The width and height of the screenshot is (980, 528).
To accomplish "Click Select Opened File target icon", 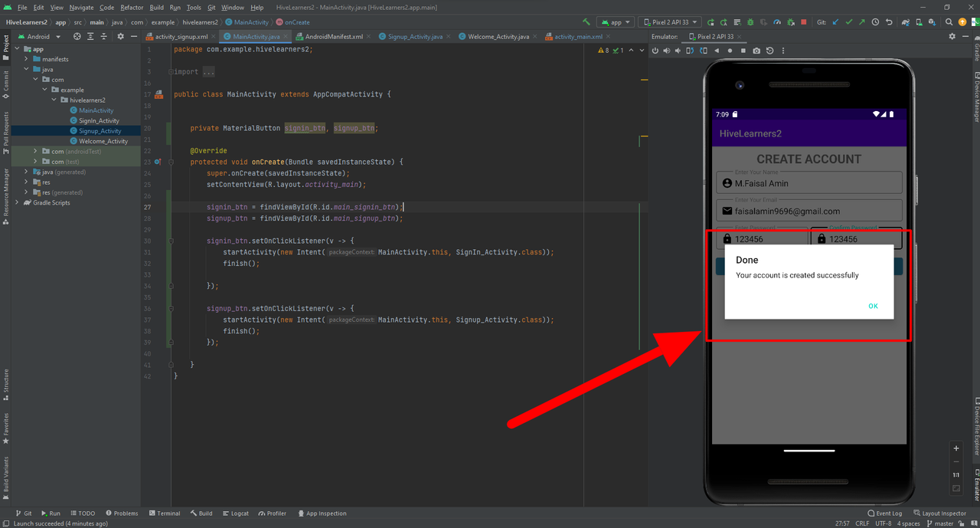I will tap(77, 36).
